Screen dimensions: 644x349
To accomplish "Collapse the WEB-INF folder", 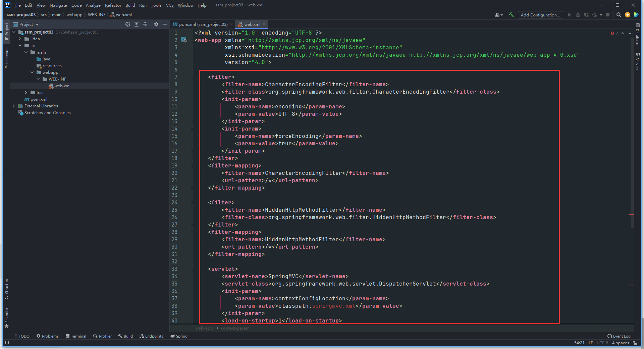I will 38,79.
